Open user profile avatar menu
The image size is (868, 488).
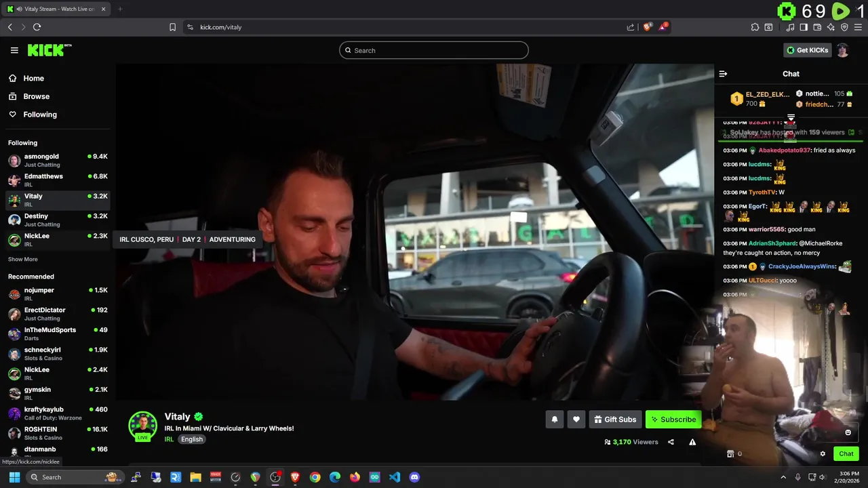pyautogui.click(x=842, y=50)
